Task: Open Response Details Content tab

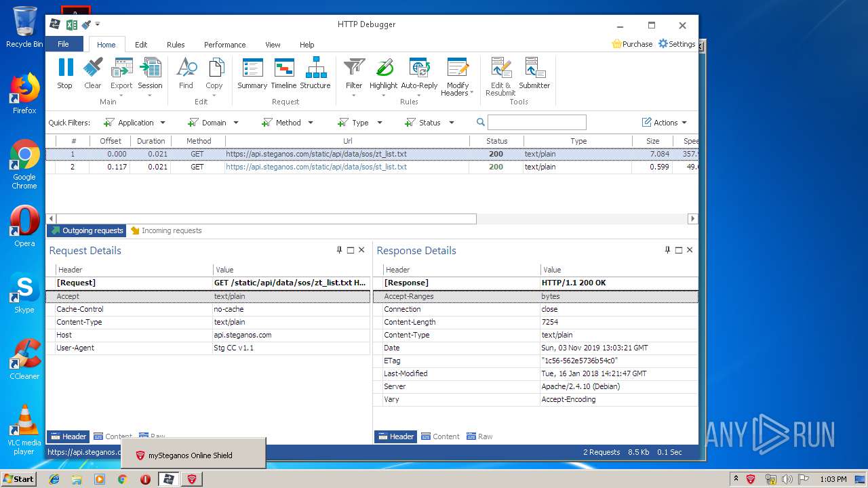Action: point(440,436)
